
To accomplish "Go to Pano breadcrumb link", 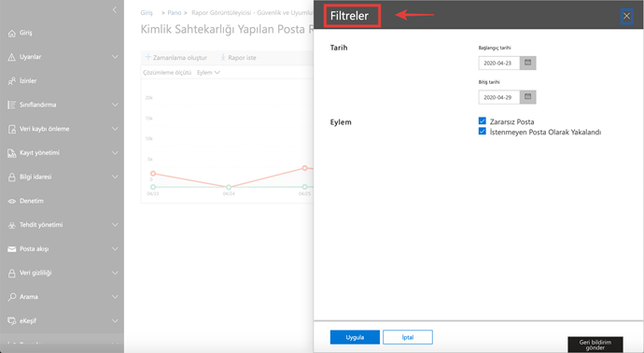I will 175,13.
